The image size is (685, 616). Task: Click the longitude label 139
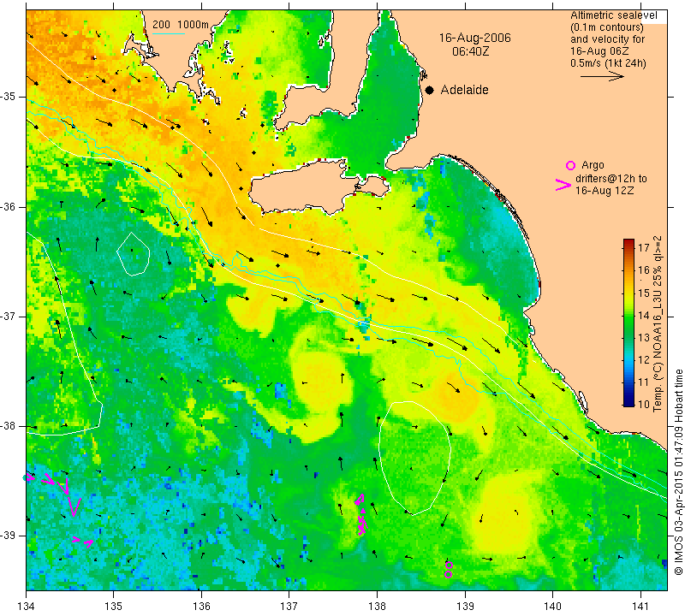click(465, 606)
